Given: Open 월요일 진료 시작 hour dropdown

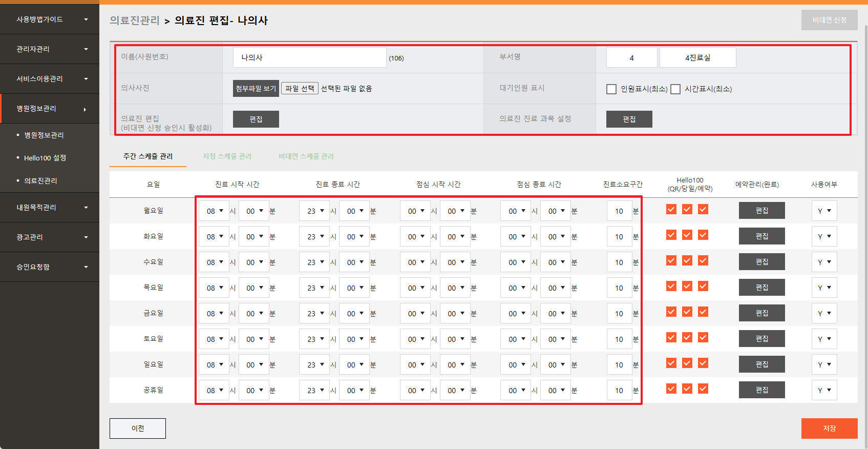Looking at the screenshot, I should (x=215, y=211).
